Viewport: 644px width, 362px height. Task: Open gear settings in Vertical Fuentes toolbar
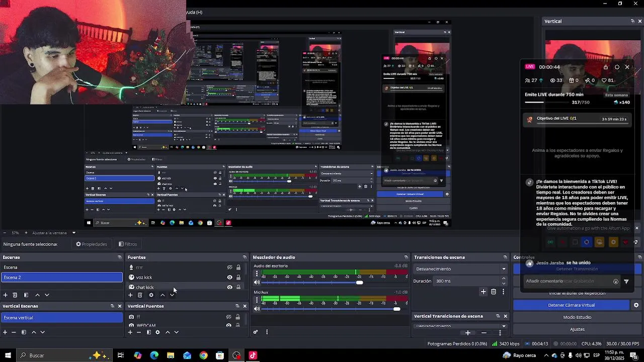(157, 332)
